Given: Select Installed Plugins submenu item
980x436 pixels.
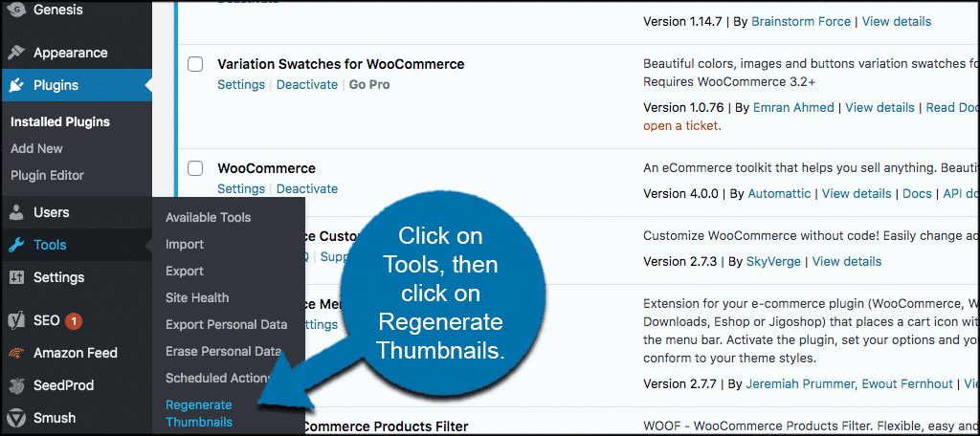Looking at the screenshot, I should (x=60, y=121).
